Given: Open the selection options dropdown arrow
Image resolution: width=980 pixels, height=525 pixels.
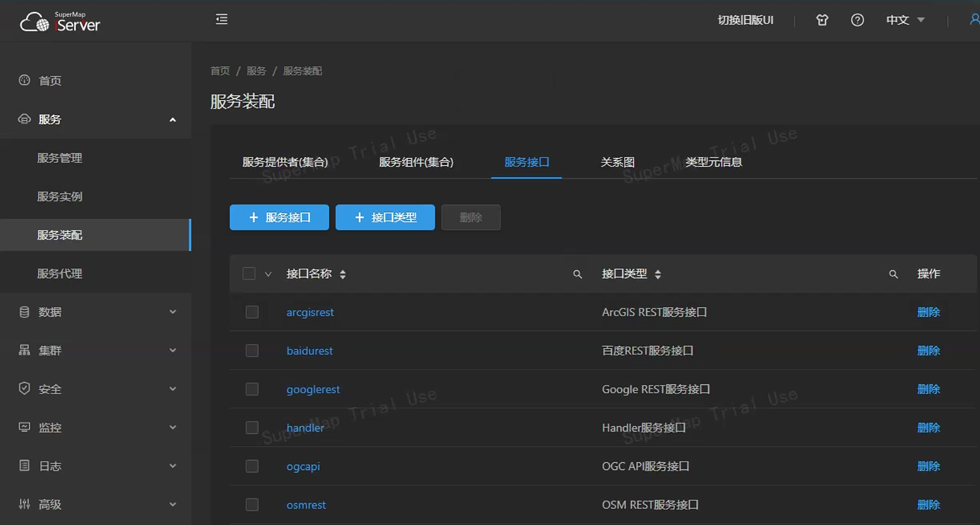Looking at the screenshot, I should pos(268,274).
